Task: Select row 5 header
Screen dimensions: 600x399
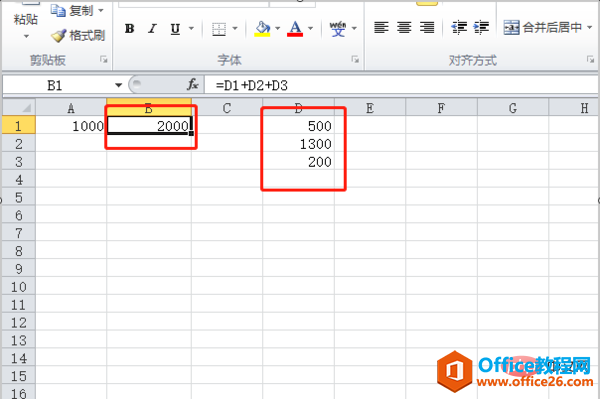Action: (19, 197)
